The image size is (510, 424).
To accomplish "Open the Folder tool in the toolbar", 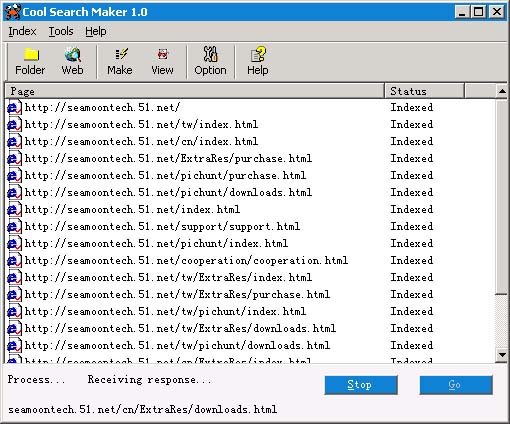I will click(30, 62).
